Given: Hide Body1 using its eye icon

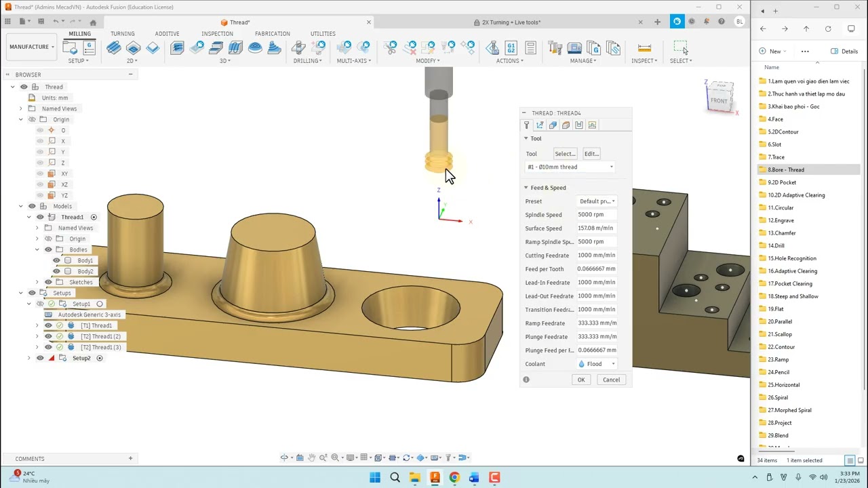Looking at the screenshot, I should pyautogui.click(x=56, y=260).
